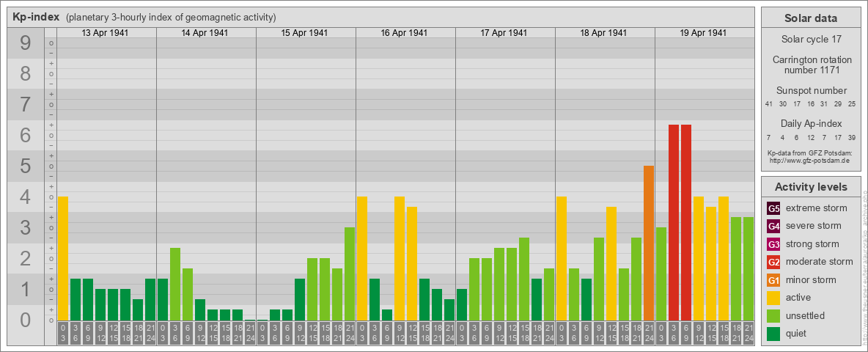Click the "15 Apr 1941" date header
This screenshot has width=868, height=352.
304,33
